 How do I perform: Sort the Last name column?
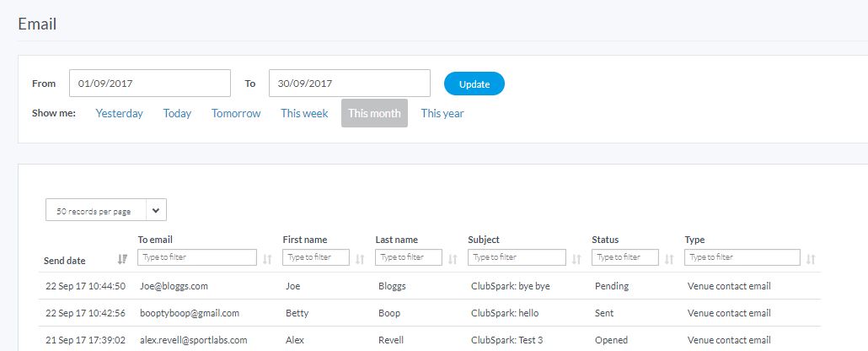(x=453, y=259)
